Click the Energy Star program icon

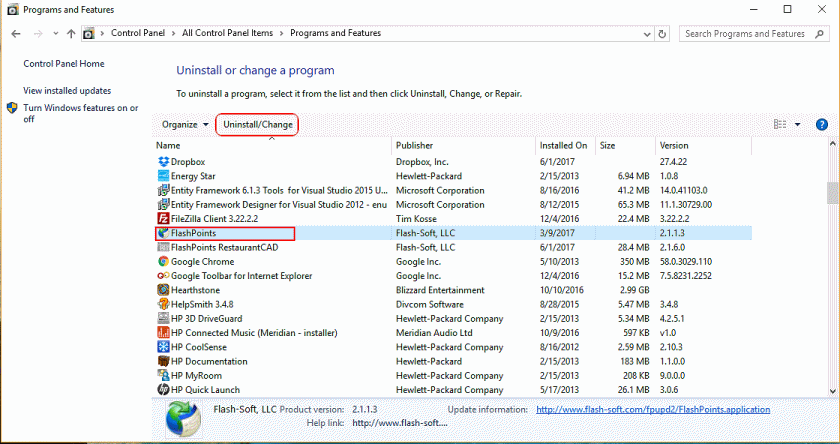coord(163,176)
